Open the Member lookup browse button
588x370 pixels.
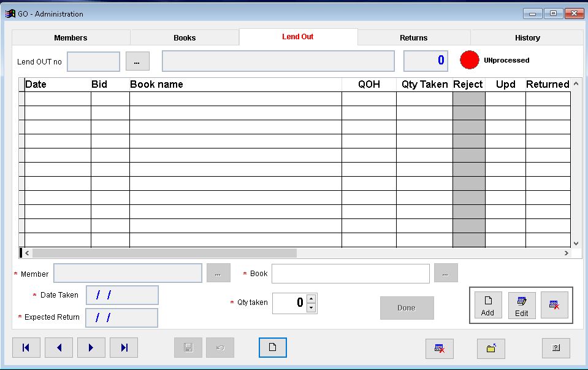218,274
